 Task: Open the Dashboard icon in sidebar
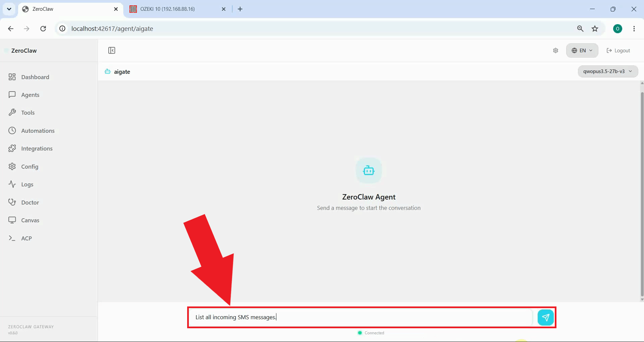coord(12,77)
